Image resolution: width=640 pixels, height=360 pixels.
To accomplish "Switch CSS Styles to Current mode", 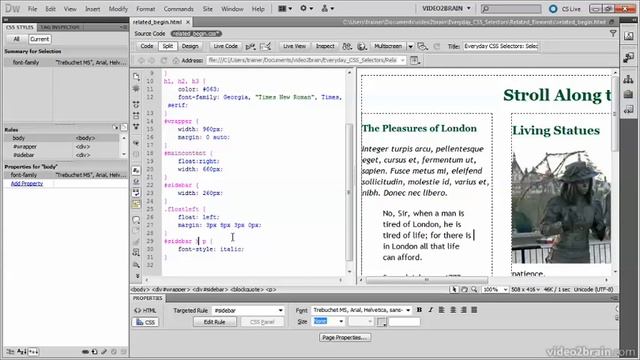I will point(40,39).
